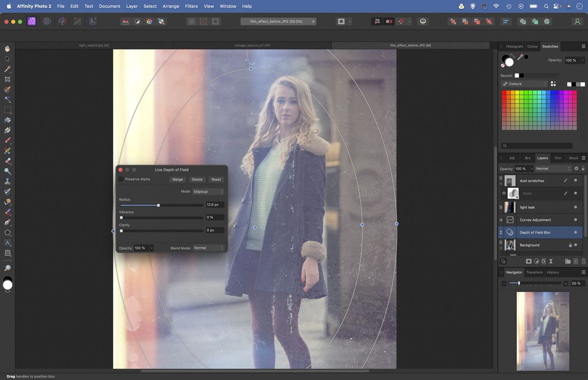Open the Mode dropdown set to Elliptical
Image resolution: width=588 pixels, height=380 pixels.
(208, 191)
